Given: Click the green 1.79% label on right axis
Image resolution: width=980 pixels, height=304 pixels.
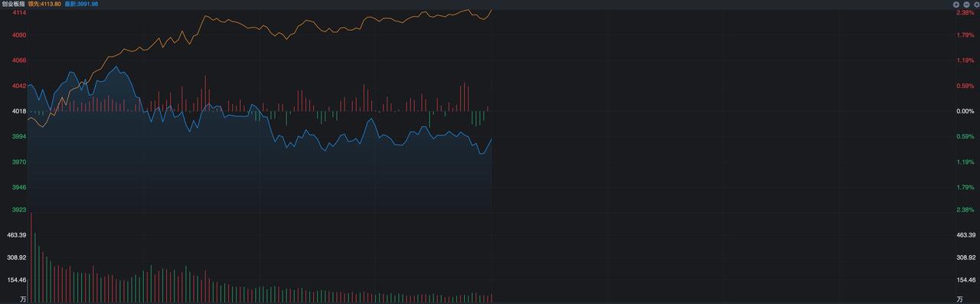Looking at the screenshot, I should pos(965,188).
